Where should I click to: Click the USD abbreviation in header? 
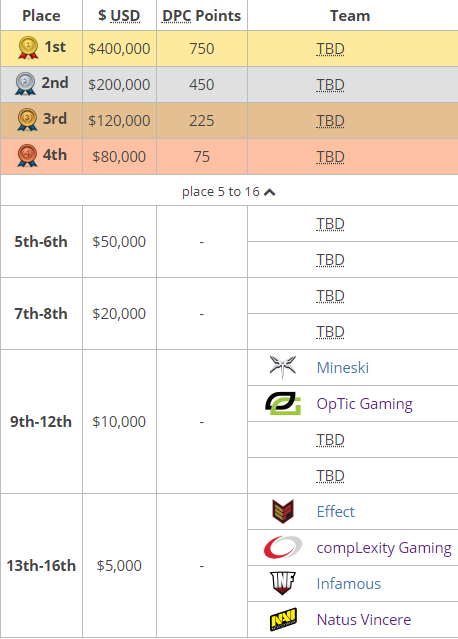125,16
